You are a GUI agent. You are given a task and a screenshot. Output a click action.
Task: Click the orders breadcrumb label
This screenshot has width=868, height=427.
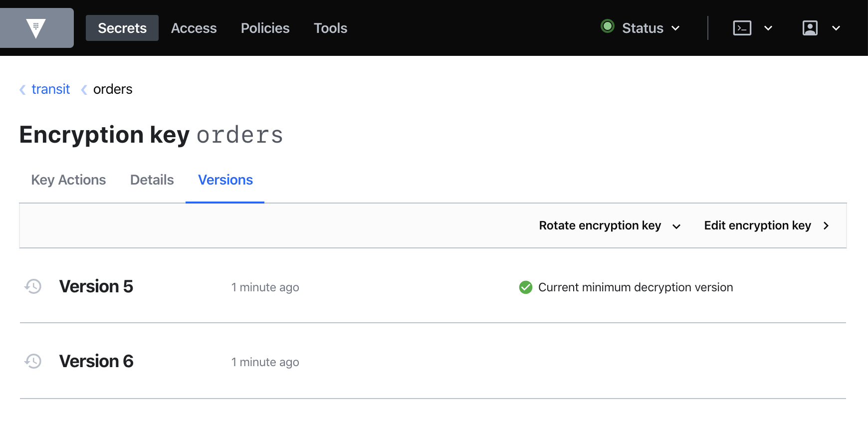pos(113,89)
